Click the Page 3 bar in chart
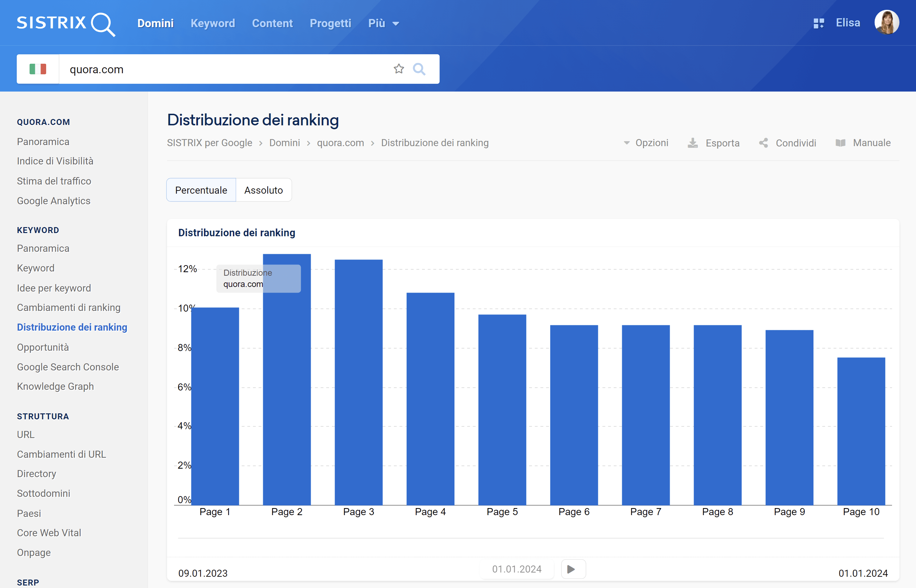This screenshot has width=916, height=588. (x=359, y=382)
